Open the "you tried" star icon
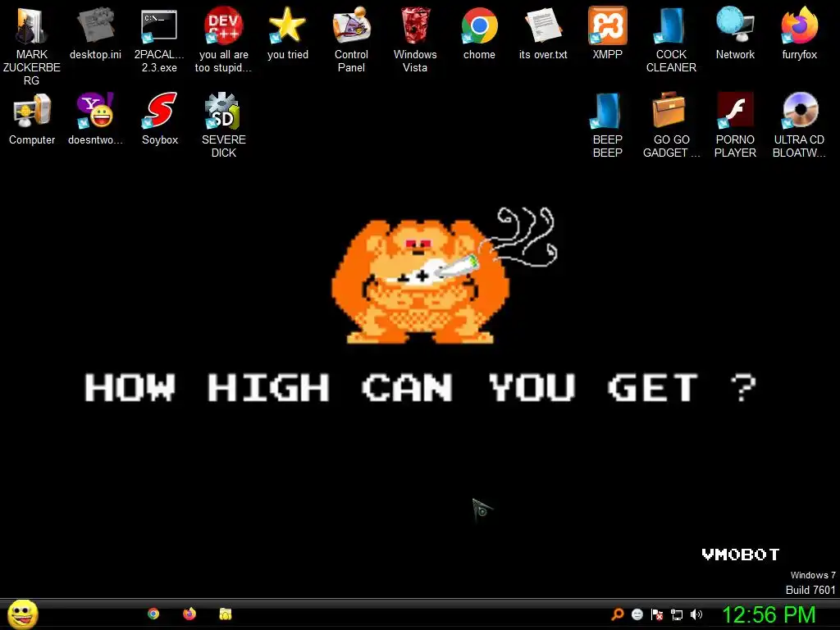Image resolution: width=840 pixels, height=630 pixels. [287, 25]
